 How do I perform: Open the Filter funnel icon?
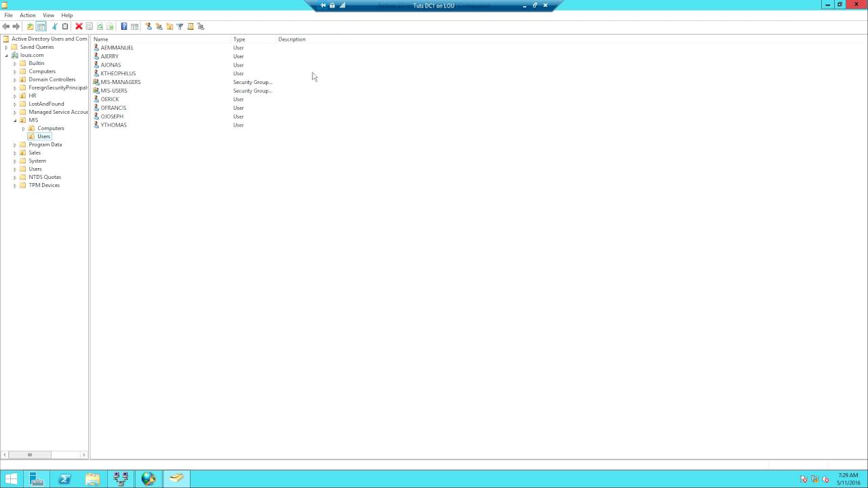click(x=180, y=26)
